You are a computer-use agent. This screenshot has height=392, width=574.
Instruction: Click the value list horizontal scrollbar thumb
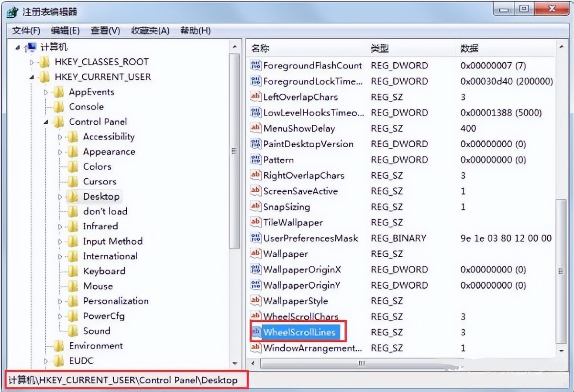click(x=362, y=363)
